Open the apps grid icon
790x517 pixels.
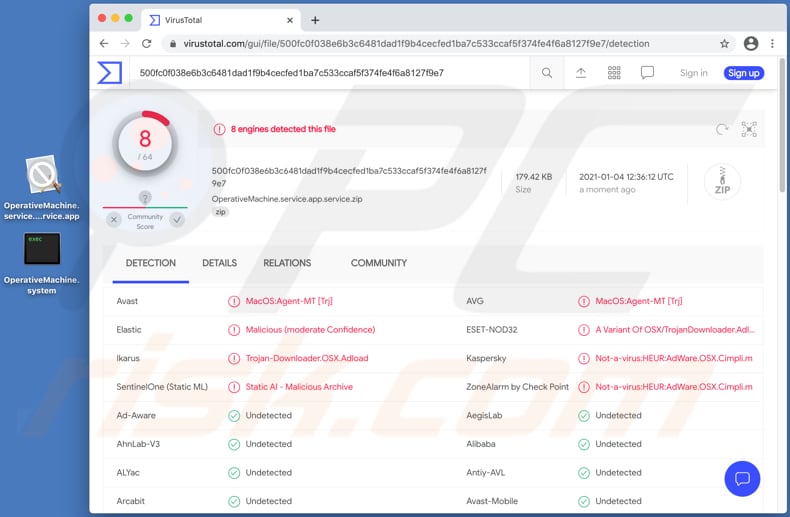614,73
